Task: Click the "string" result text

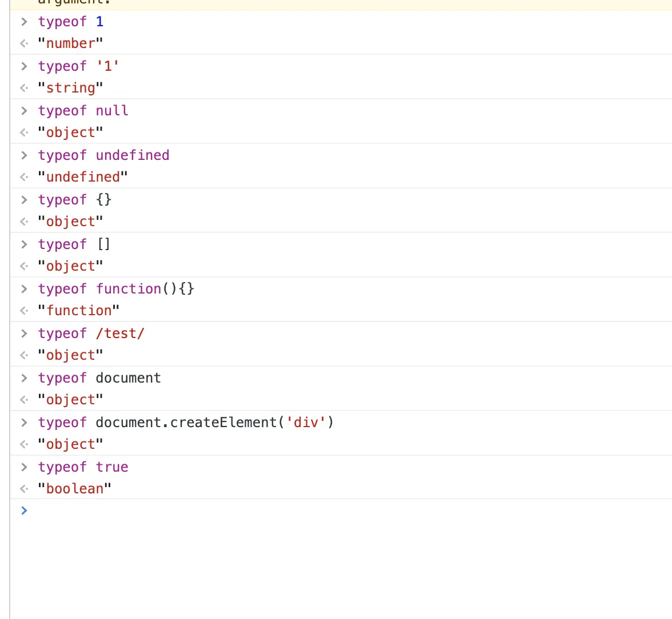Action: (x=70, y=88)
